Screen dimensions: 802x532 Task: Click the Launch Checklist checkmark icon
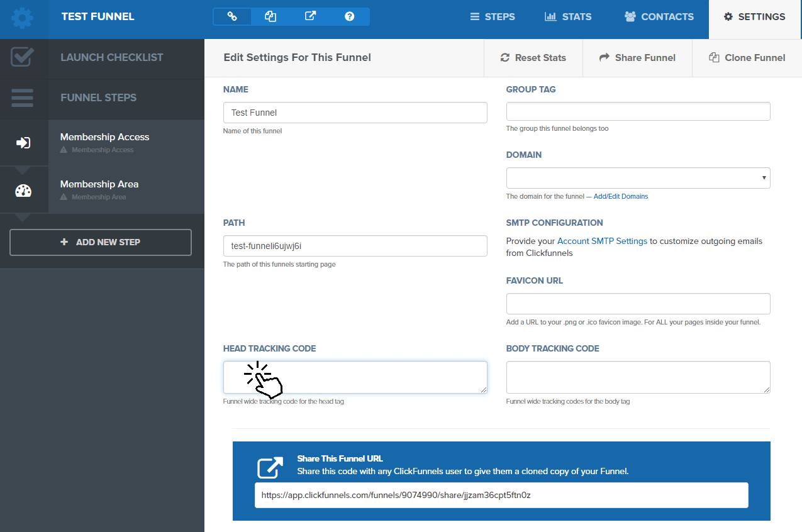23,57
